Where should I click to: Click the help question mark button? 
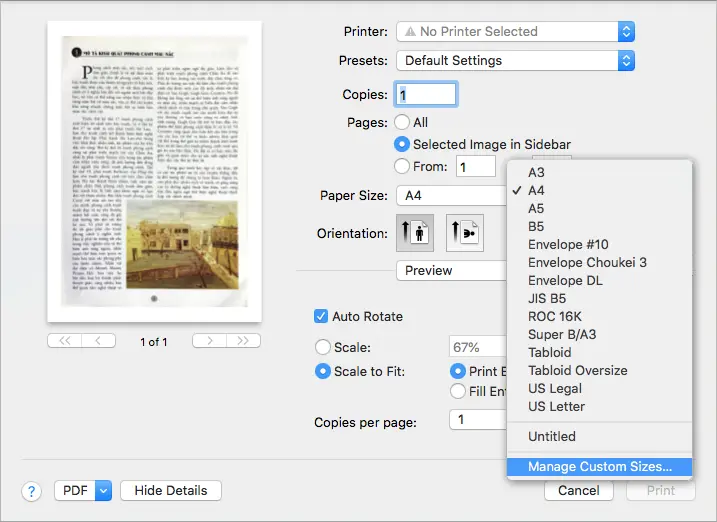[32, 491]
